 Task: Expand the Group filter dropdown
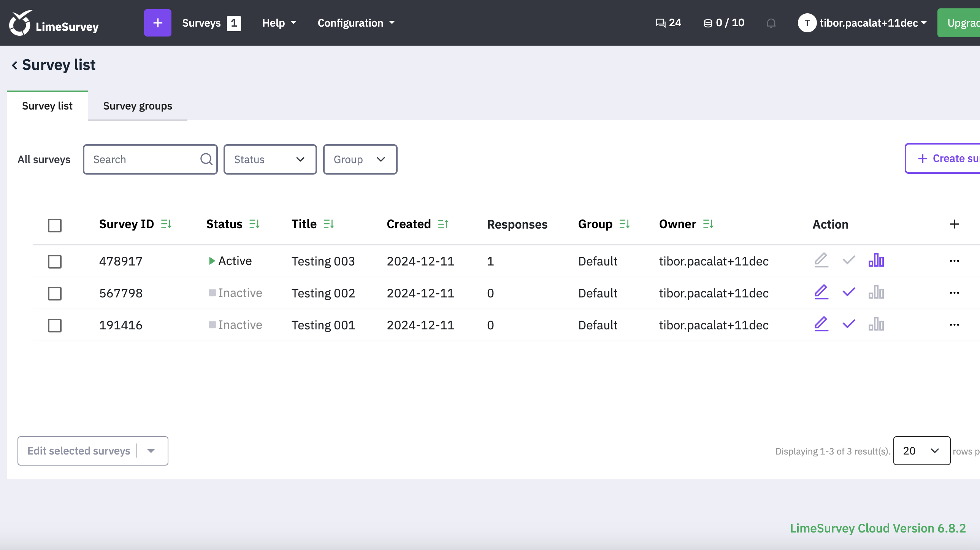coord(360,159)
